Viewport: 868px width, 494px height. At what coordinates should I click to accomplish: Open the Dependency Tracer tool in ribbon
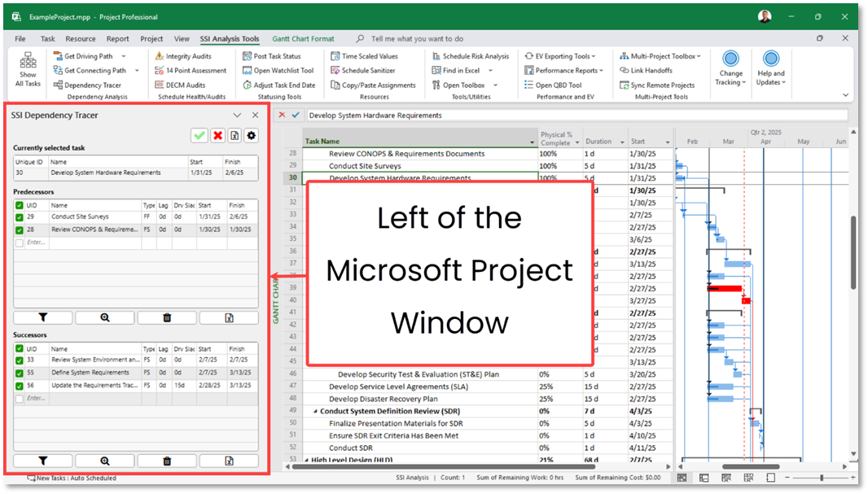[87, 85]
